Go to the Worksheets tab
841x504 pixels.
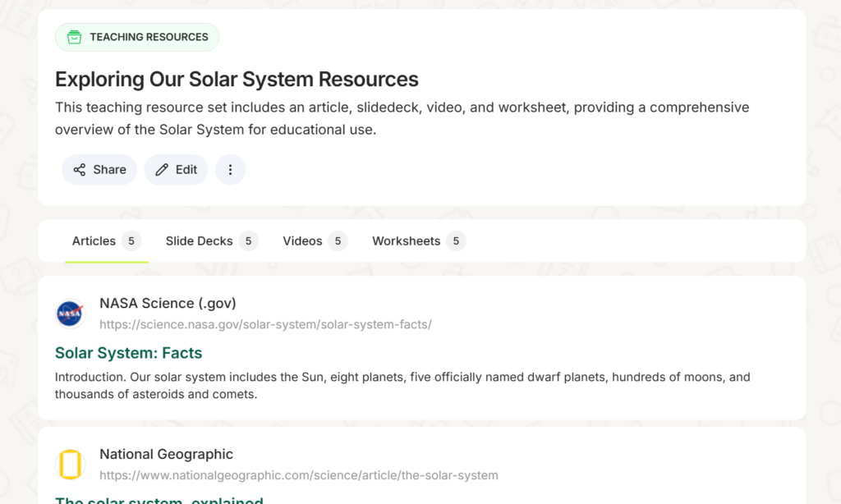pos(406,241)
